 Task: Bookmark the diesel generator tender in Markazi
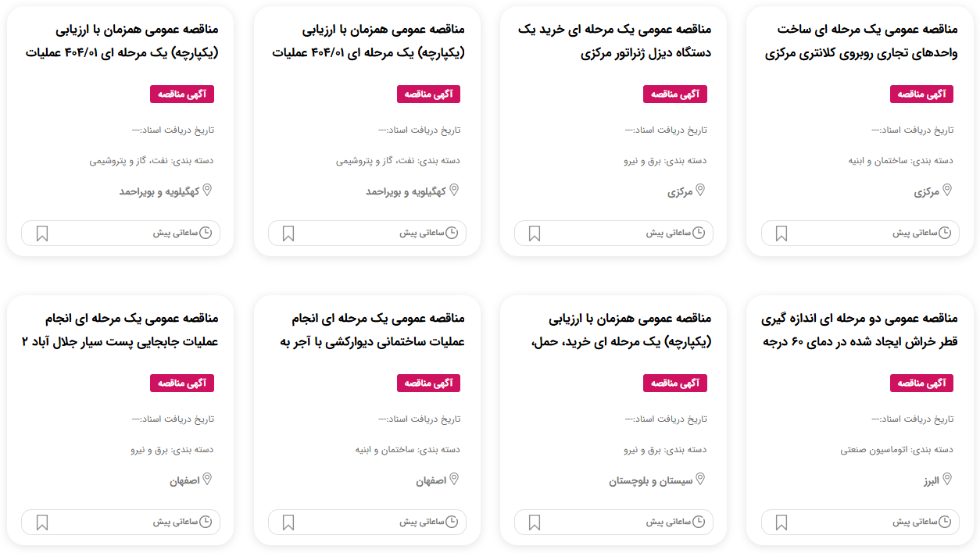pyautogui.click(x=535, y=234)
